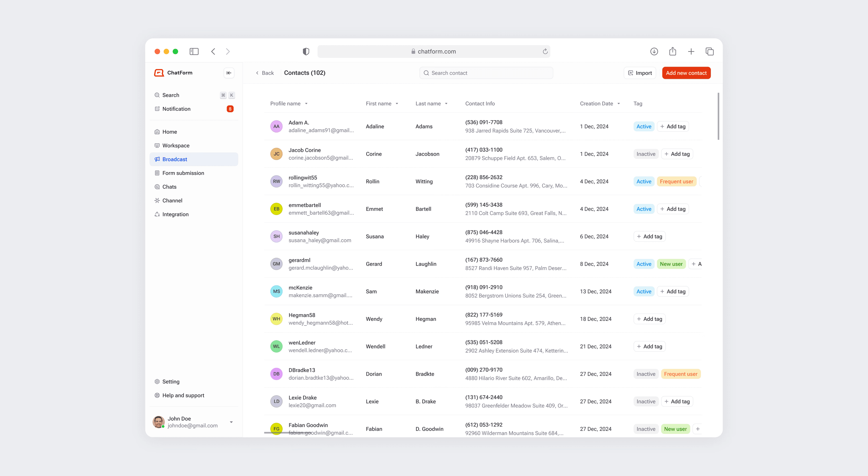868x476 pixels.
Task: Expand the John Doe account menu
Action: pyautogui.click(x=231, y=422)
